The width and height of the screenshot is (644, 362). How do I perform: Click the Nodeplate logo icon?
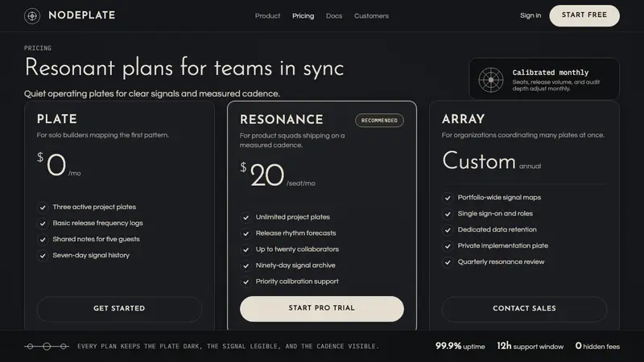pos(32,16)
